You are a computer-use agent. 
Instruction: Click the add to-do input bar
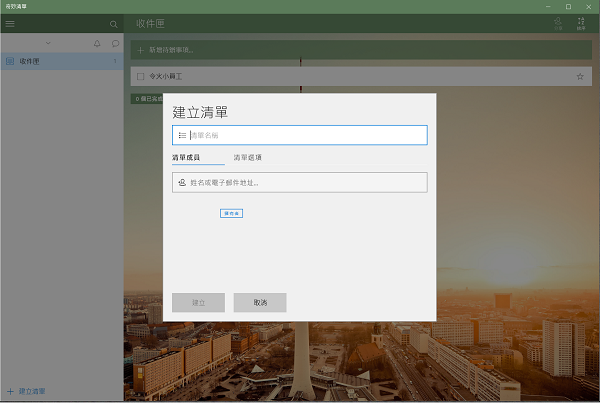coord(361,50)
